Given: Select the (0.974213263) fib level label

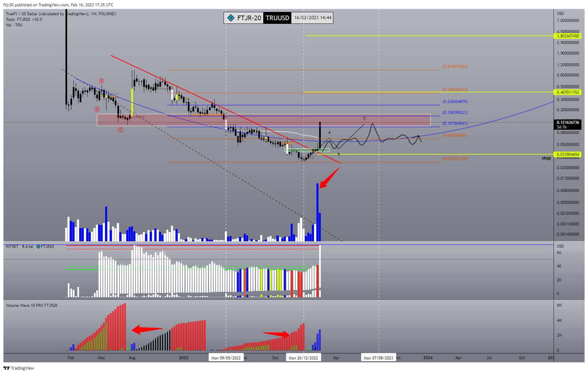Looking at the screenshot, I should pos(455,67).
